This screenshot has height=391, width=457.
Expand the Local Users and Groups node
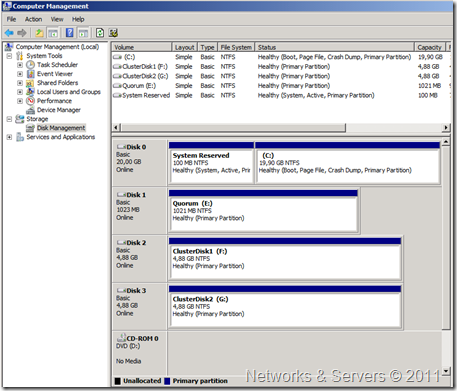coord(20,92)
